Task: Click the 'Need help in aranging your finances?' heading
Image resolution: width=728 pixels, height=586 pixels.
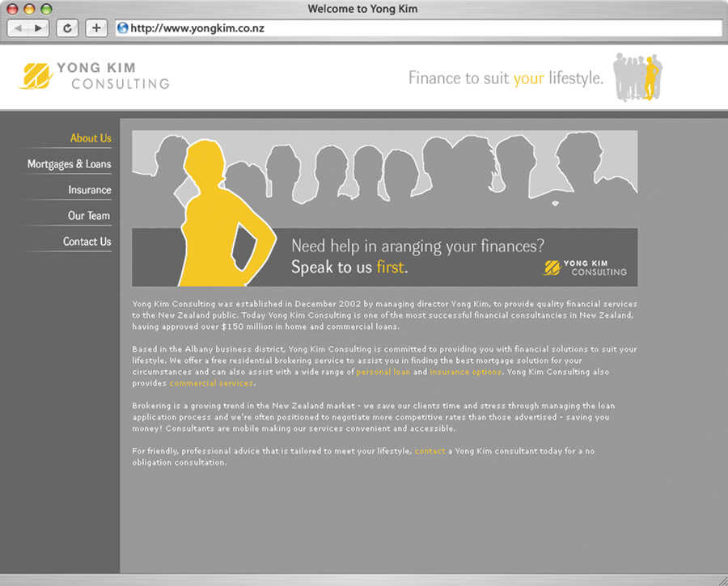Action: click(x=417, y=247)
